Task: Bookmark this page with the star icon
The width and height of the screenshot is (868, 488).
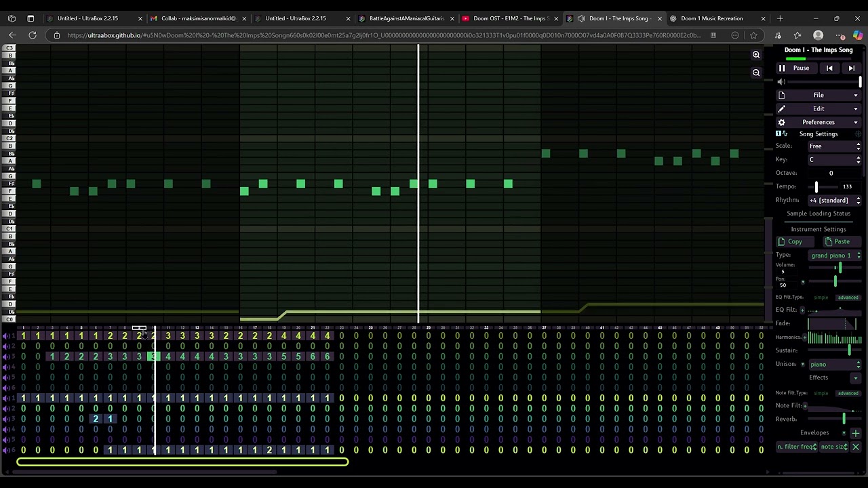Action: tap(753, 35)
